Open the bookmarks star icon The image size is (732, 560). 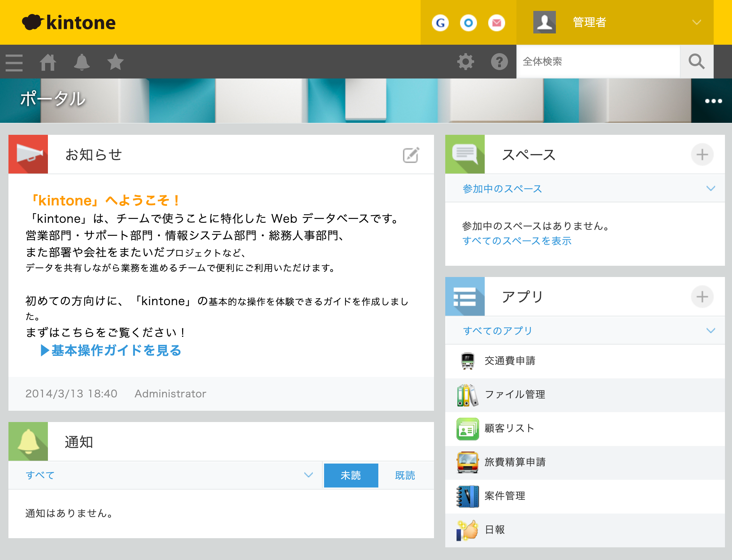click(116, 62)
